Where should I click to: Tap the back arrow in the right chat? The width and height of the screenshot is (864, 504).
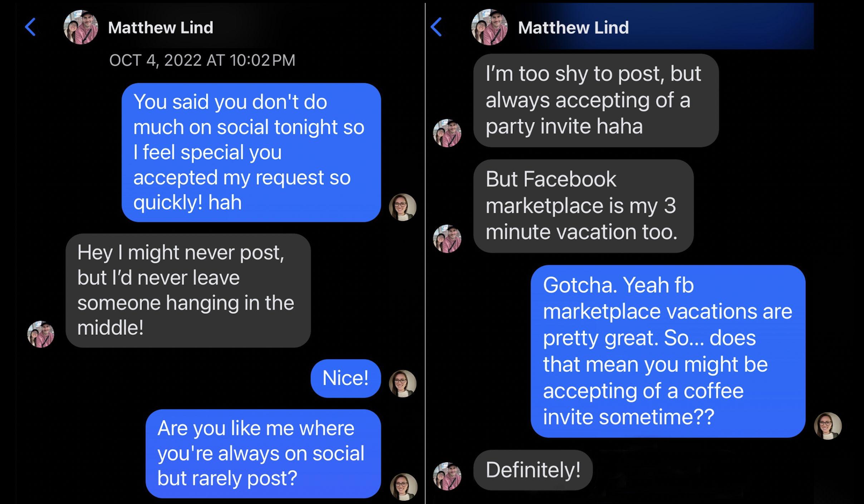pyautogui.click(x=437, y=27)
